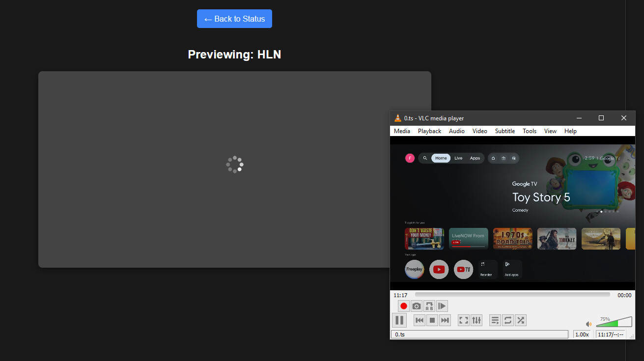The height and width of the screenshot is (361, 644).
Task: Open the Tools menu in VLC
Action: [530, 131]
